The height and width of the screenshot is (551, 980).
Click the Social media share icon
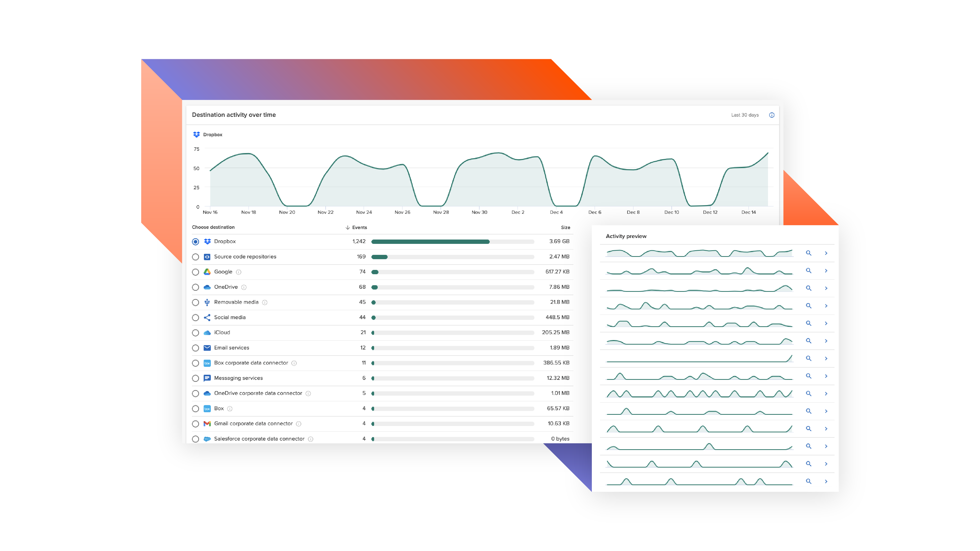click(x=207, y=318)
